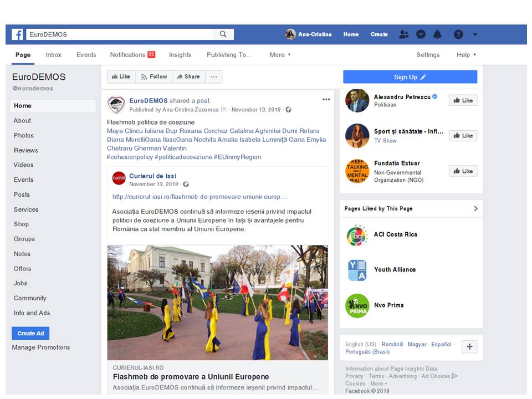
Task: Click Manage Promotions link
Action: [x=40, y=347]
